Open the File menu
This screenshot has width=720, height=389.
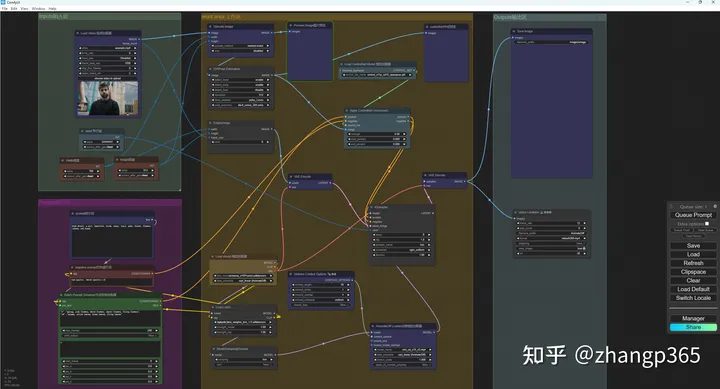5,8
